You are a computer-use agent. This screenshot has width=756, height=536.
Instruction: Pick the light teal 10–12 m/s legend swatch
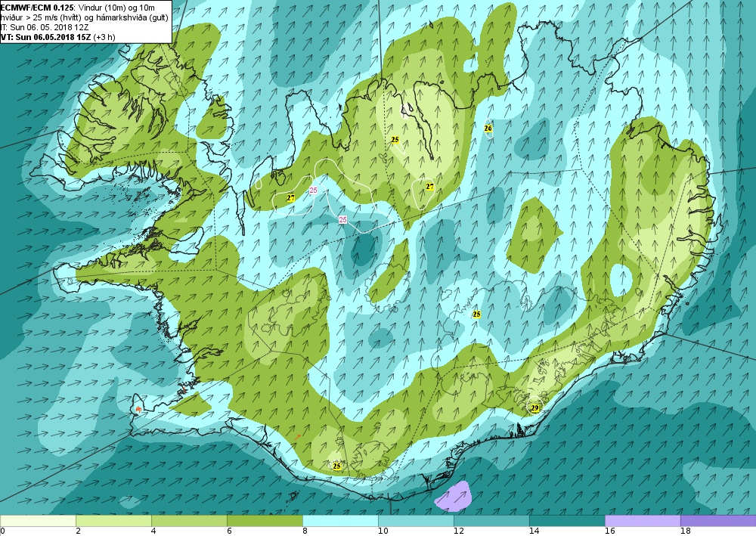416,521
